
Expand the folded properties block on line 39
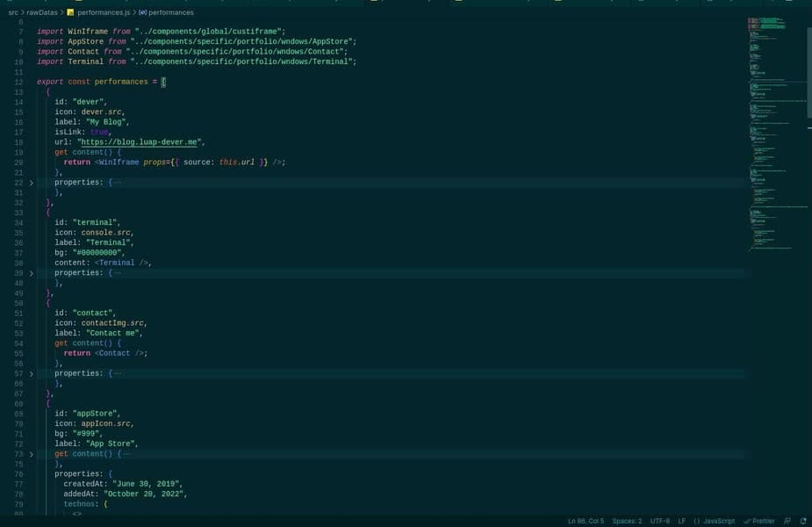pos(31,273)
